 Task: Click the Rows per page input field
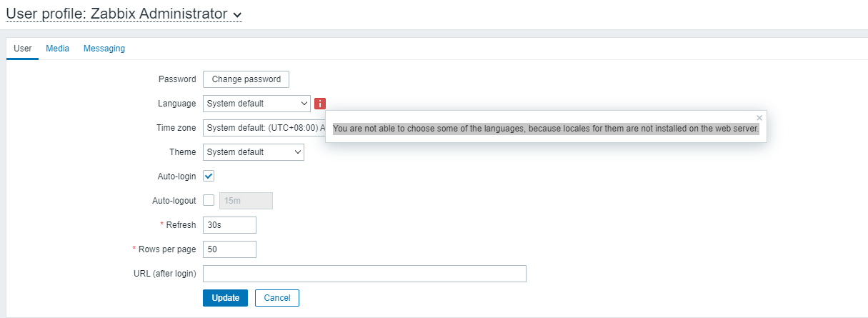pyautogui.click(x=229, y=249)
